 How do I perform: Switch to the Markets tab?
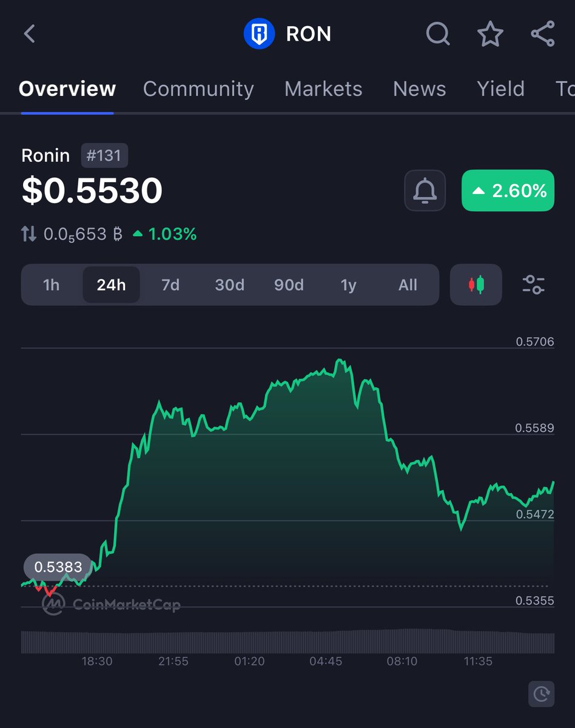[323, 89]
